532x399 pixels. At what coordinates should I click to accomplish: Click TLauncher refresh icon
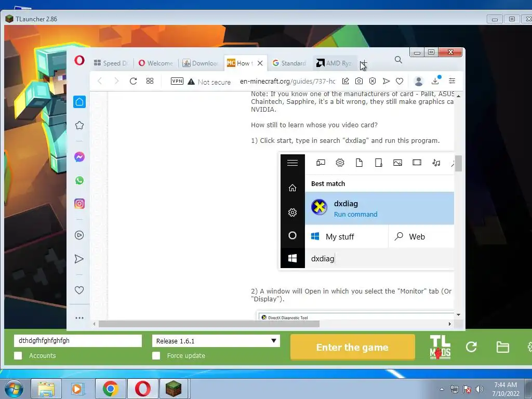pyautogui.click(x=471, y=347)
